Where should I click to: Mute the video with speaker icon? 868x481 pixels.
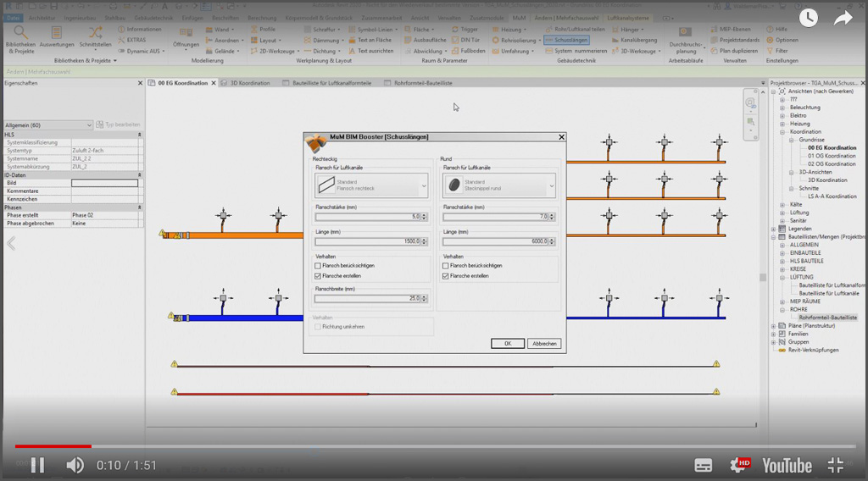(x=75, y=465)
